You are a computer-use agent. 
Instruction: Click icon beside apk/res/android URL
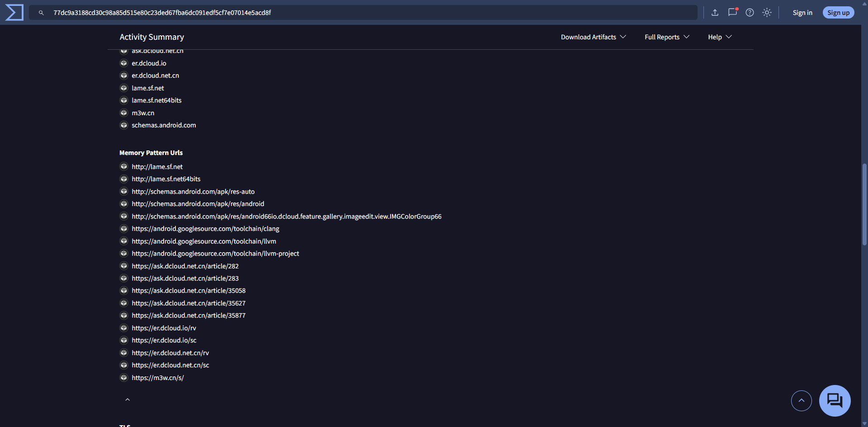(x=124, y=204)
